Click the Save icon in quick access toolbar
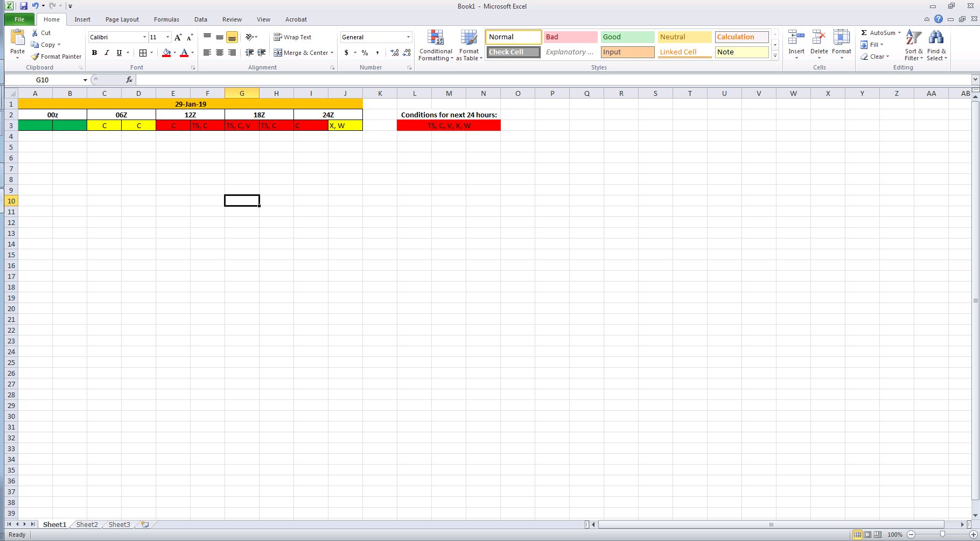 (x=23, y=6)
